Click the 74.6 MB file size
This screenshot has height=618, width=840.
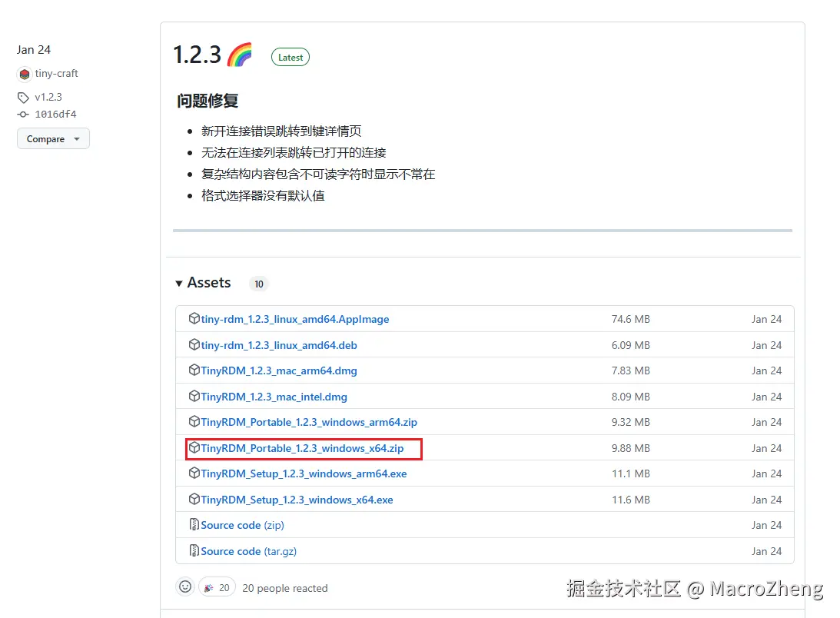tap(630, 319)
